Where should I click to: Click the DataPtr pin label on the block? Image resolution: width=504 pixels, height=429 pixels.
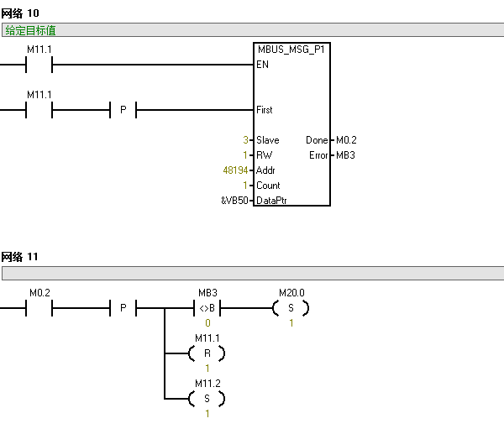coord(271,201)
